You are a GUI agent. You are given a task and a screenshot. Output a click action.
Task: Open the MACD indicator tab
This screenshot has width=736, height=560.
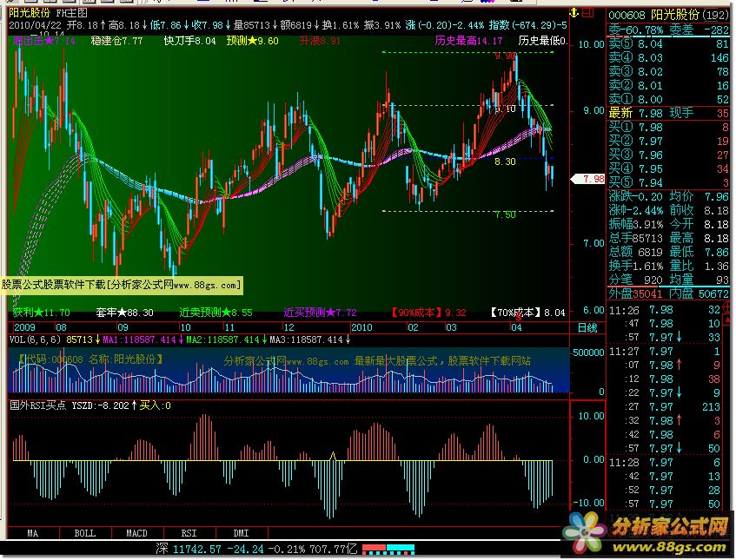point(137,533)
